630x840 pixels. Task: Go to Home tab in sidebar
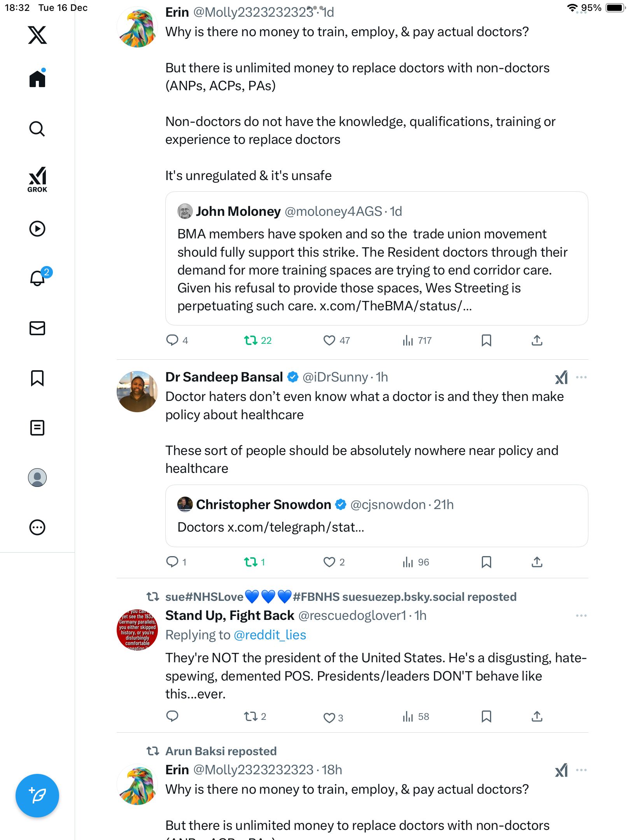[37, 79]
